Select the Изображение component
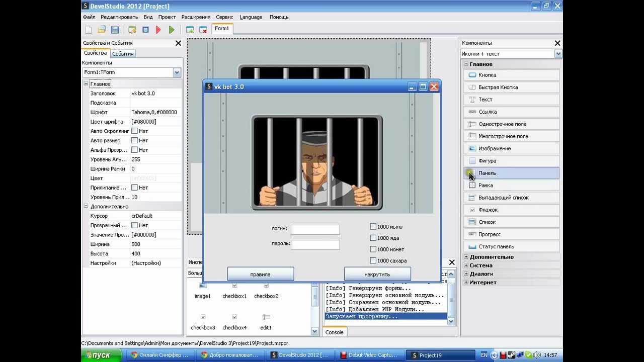The height and width of the screenshot is (362, 644). tap(511, 148)
